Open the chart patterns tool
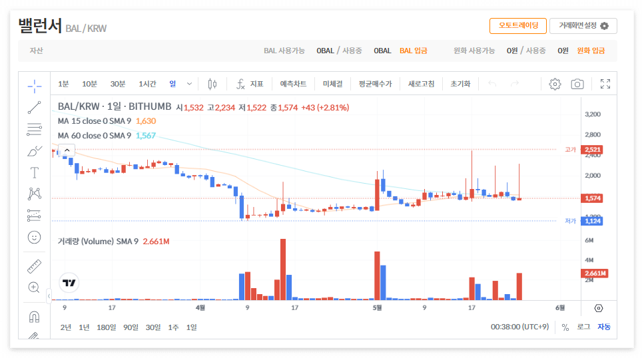644x358 pixels. point(35,194)
